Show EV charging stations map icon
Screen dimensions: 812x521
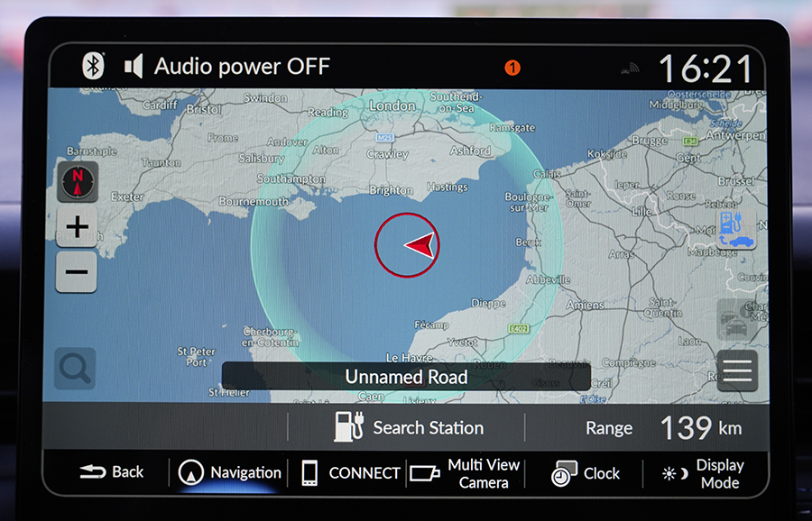point(736,228)
